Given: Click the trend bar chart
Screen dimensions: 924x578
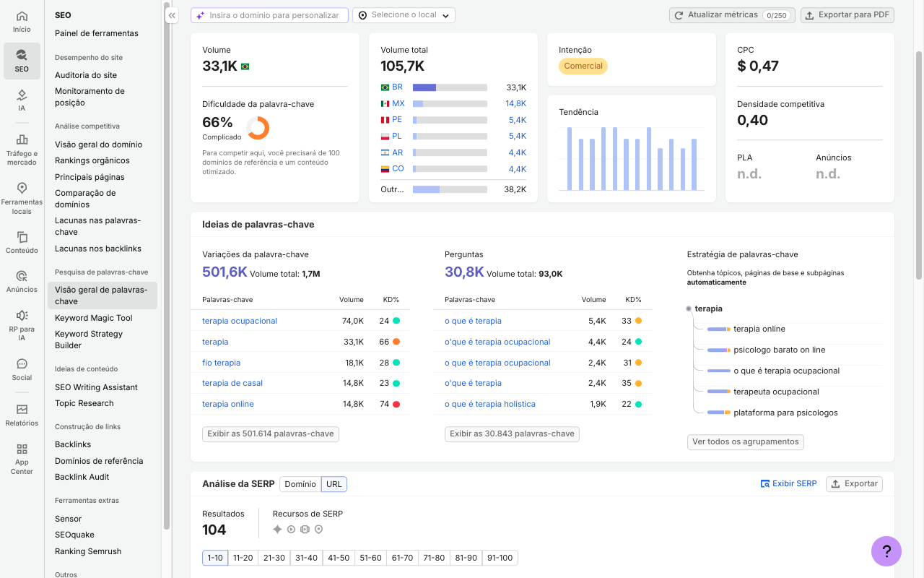Looking at the screenshot, I should point(632,158).
